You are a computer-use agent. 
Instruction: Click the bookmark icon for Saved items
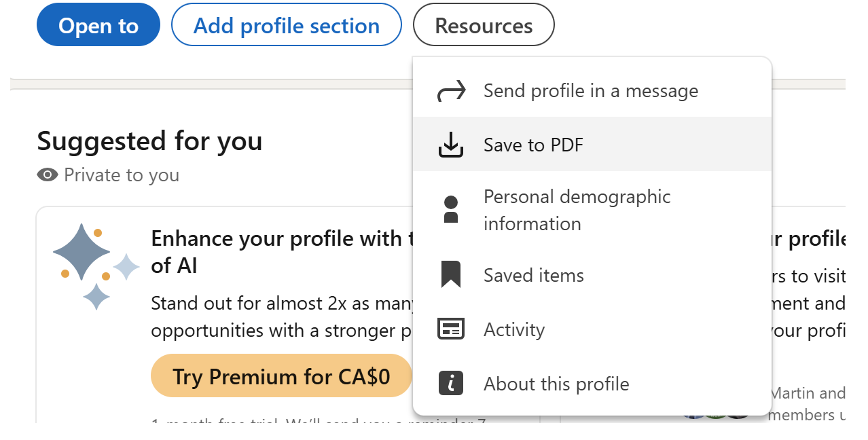(451, 275)
